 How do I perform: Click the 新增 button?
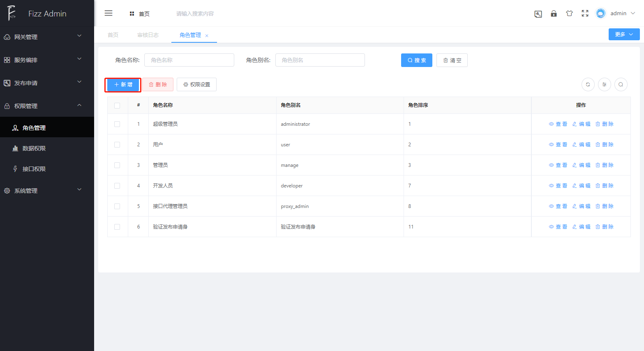[123, 85]
